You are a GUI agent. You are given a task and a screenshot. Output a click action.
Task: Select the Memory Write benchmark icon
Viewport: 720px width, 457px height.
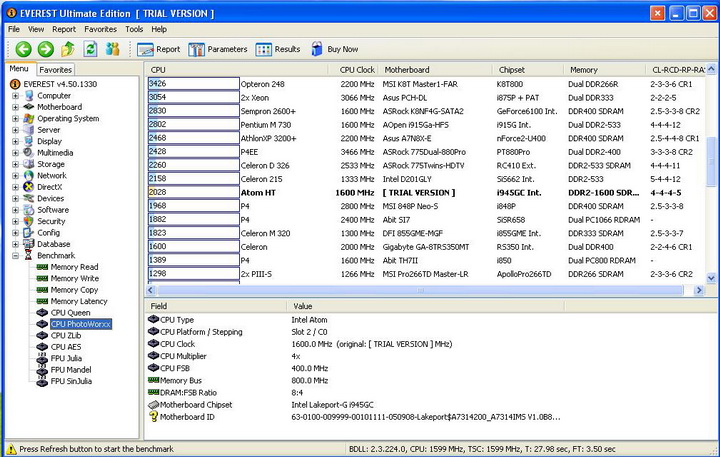point(42,278)
